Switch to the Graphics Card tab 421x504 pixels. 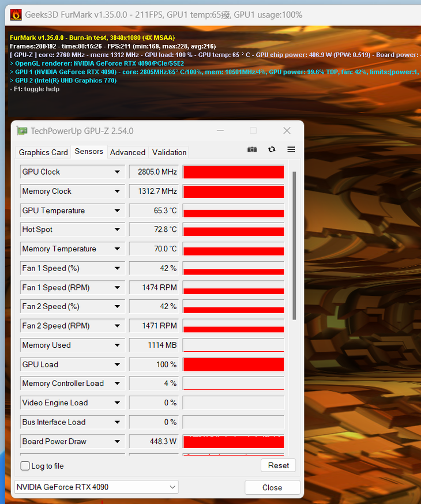43,152
